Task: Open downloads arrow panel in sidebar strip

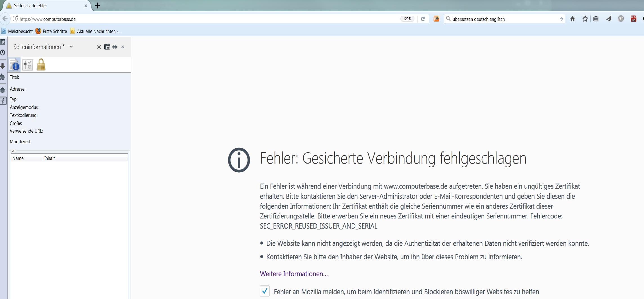Action: click(3, 66)
